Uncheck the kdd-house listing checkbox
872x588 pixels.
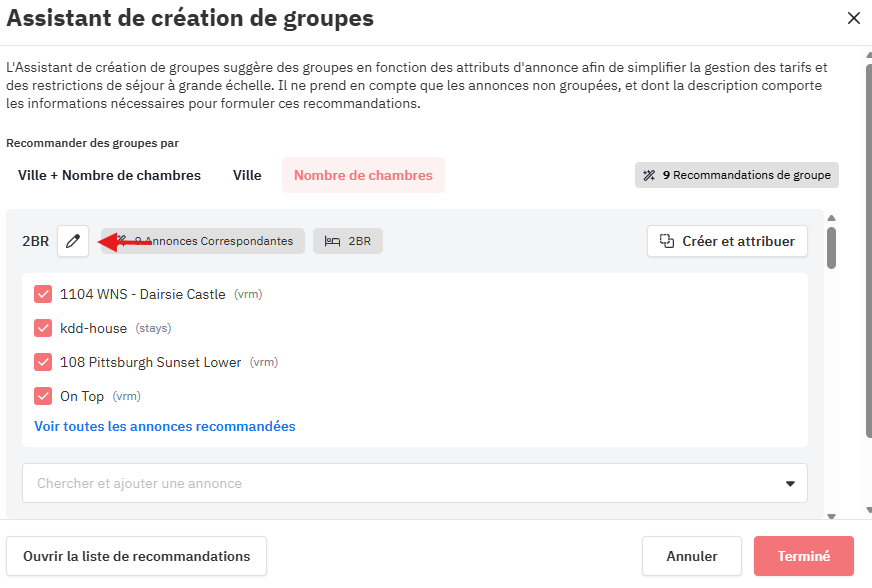point(43,328)
